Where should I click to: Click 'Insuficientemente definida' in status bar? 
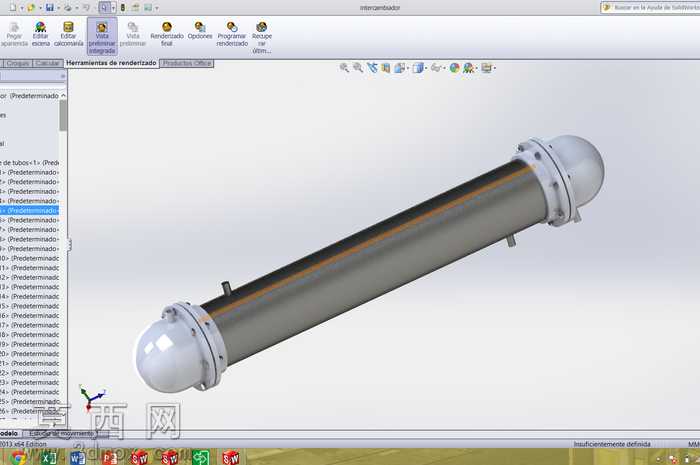(612, 444)
